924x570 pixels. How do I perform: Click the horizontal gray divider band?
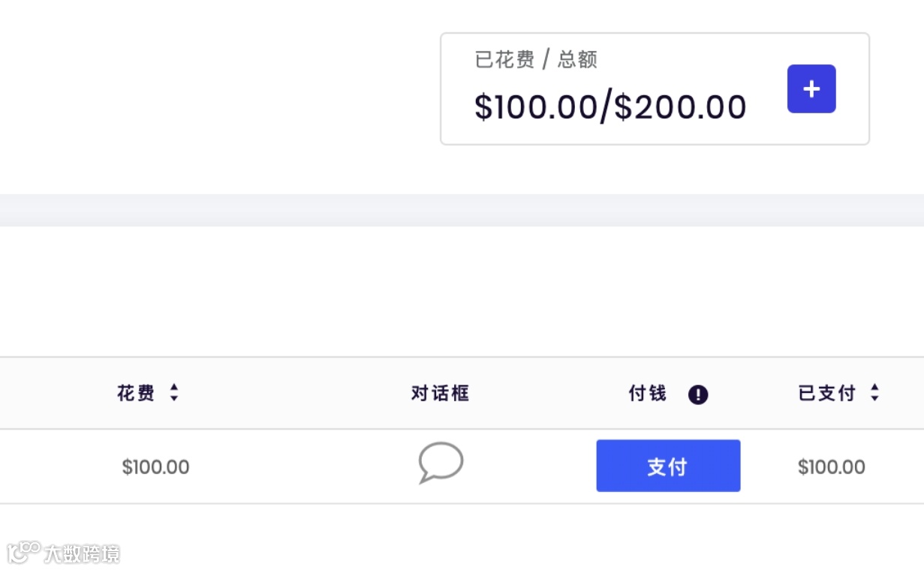click(x=462, y=210)
